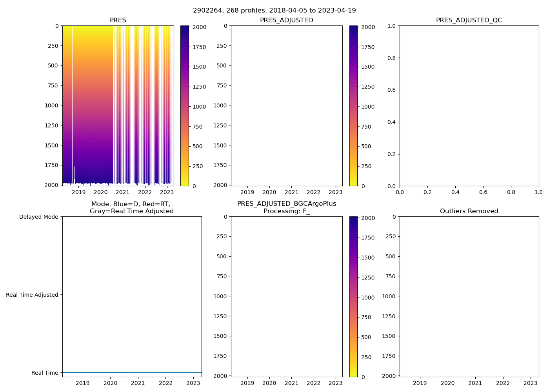The width and height of the screenshot is (549, 392).
Task: Click the PRES heatmap plot title
Action: (118, 20)
